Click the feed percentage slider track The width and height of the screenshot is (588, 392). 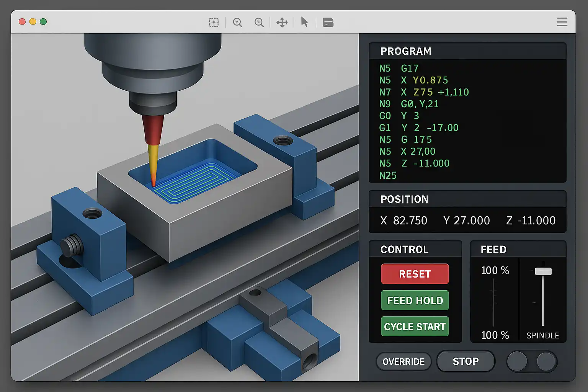coord(493,302)
